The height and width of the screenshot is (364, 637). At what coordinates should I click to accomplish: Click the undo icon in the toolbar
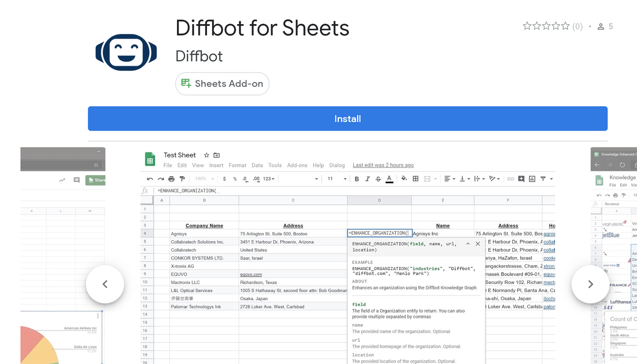click(150, 179)
